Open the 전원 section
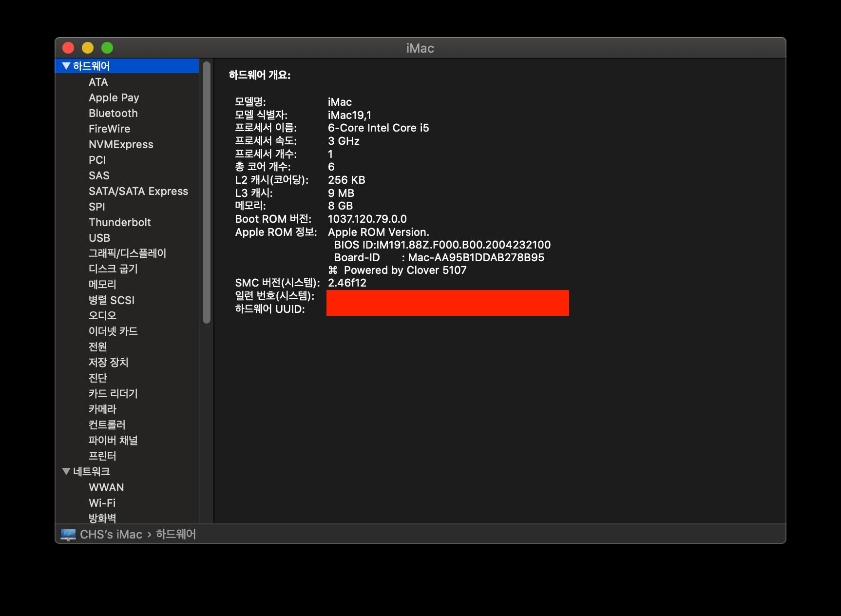This screenshot has width=841, height=616. (98, 347)
